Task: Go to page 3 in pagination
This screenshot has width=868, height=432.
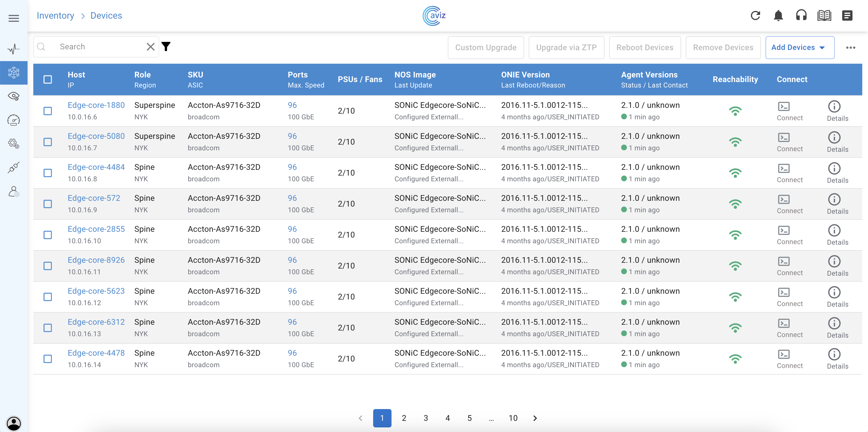Action: (426, 418)
